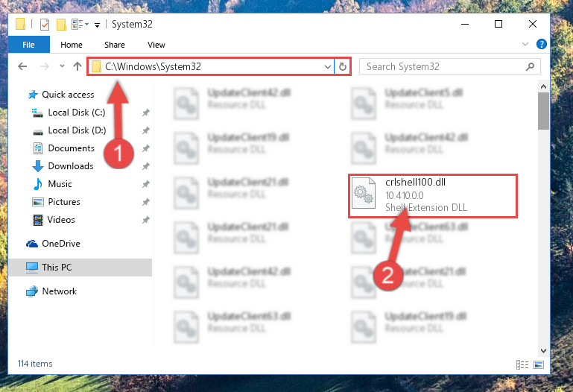Screen dimensions: 573x392
Task: Expand the address bar history dropdown
Action: click(327, 67)
